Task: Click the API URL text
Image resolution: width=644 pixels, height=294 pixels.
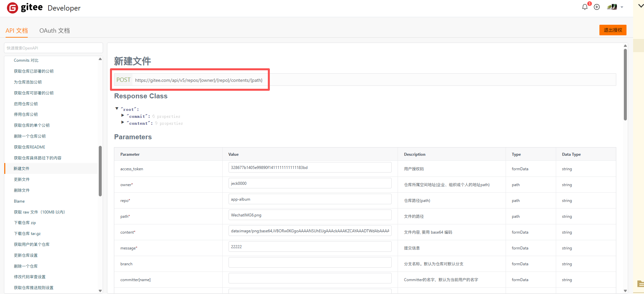Action: pos(199,80)
